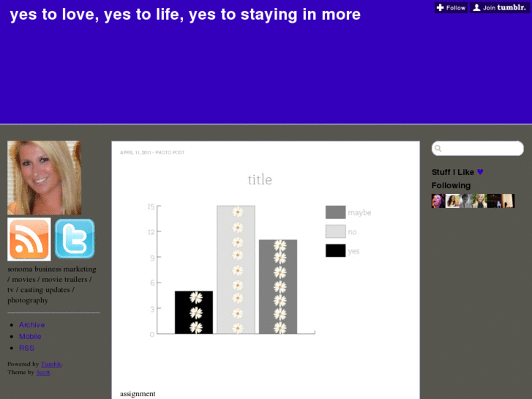Click the blog title heading
Screen dimensions: 532x399
pos(185,15)
